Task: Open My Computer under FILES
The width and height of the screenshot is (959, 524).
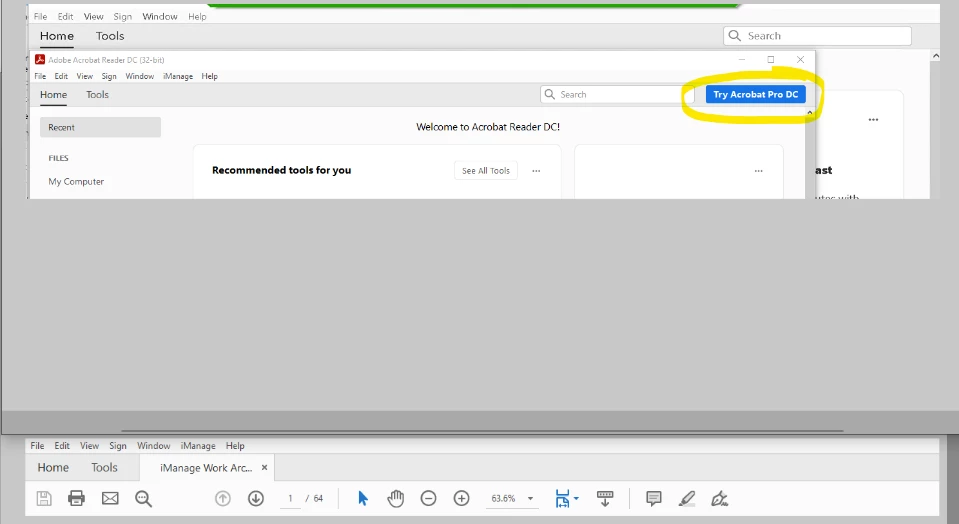Action: (x=76, y=182)
